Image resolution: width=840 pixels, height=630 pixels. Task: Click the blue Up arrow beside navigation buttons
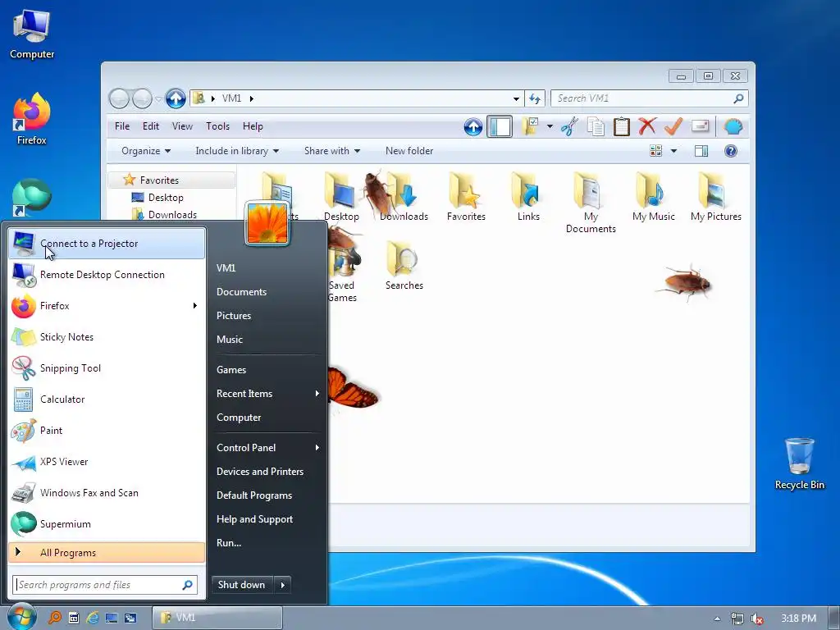pos(176,98)
